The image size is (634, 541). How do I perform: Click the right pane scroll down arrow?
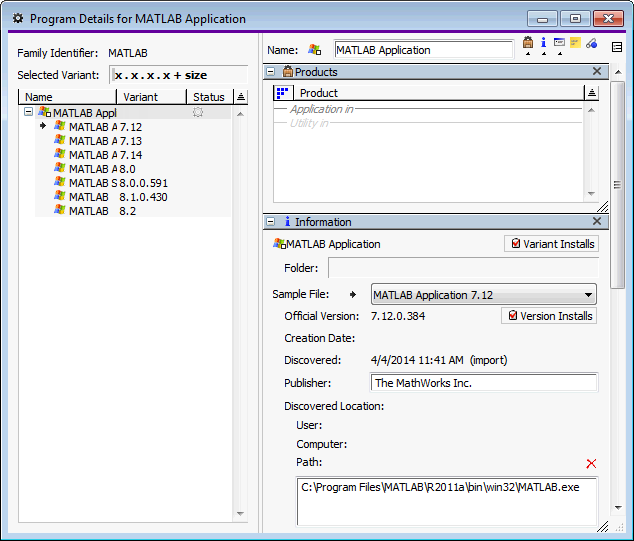click(x=617, y=507)
